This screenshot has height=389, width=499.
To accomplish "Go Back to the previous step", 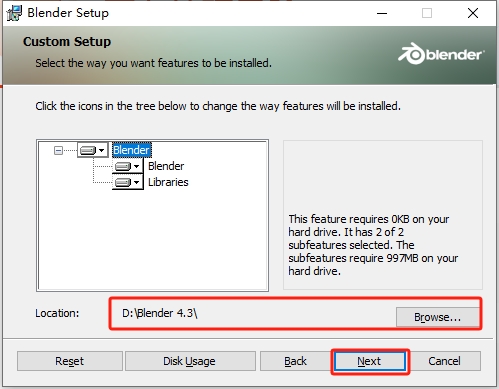I will (x=295, y=361).
